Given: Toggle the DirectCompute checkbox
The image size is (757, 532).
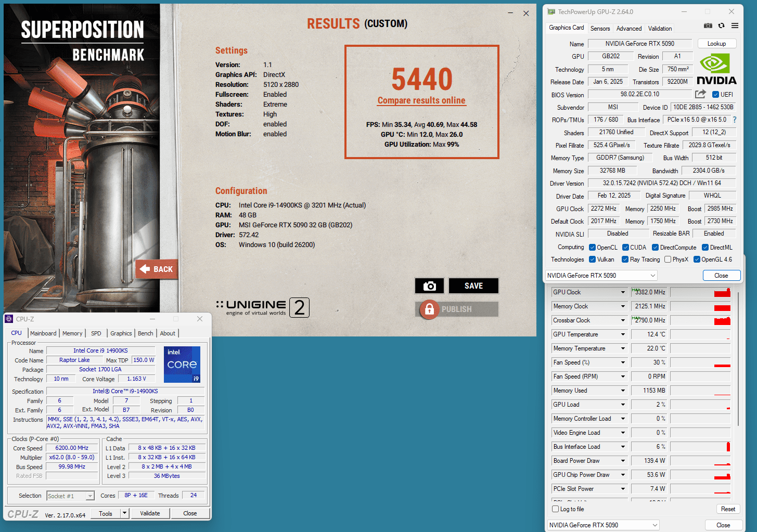Looking at the screenshot, I should click(656, 248).
